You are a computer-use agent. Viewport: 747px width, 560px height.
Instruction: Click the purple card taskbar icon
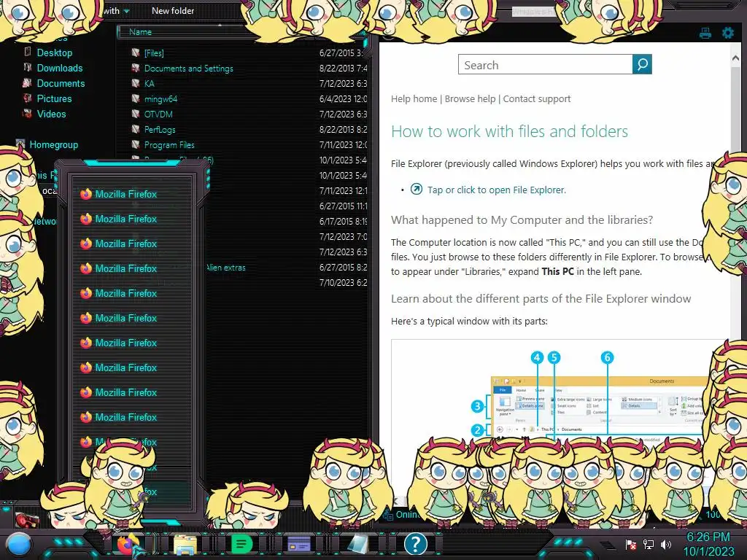299,544
